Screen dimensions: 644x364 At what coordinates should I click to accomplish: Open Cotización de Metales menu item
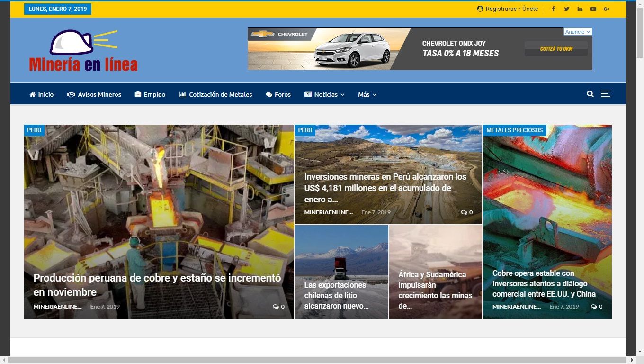tap(215, 94)
